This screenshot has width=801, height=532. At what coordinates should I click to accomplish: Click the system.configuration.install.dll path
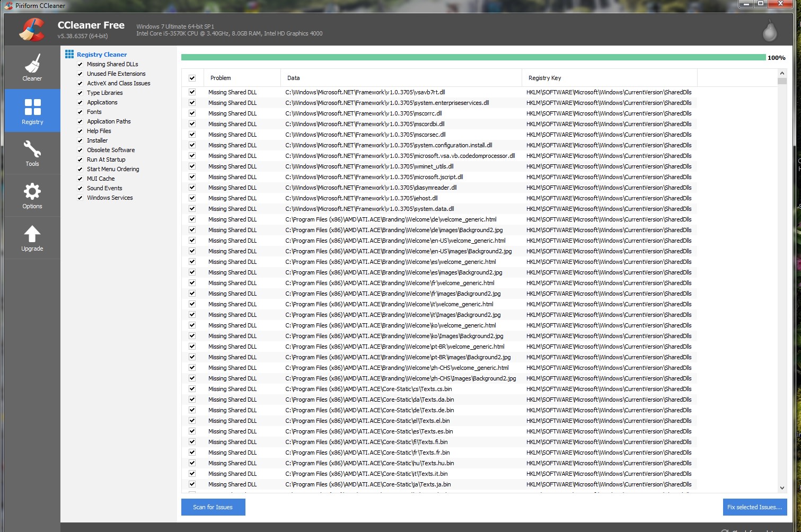[389, 145]
